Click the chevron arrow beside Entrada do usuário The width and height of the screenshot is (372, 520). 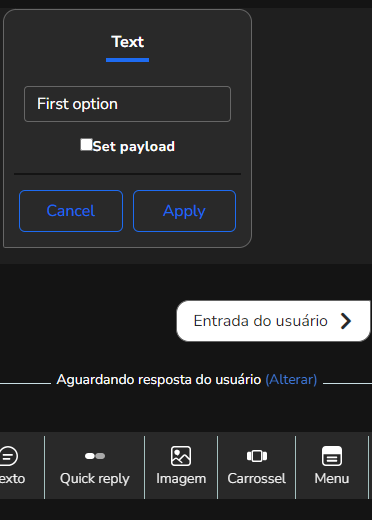pos(346,321)
